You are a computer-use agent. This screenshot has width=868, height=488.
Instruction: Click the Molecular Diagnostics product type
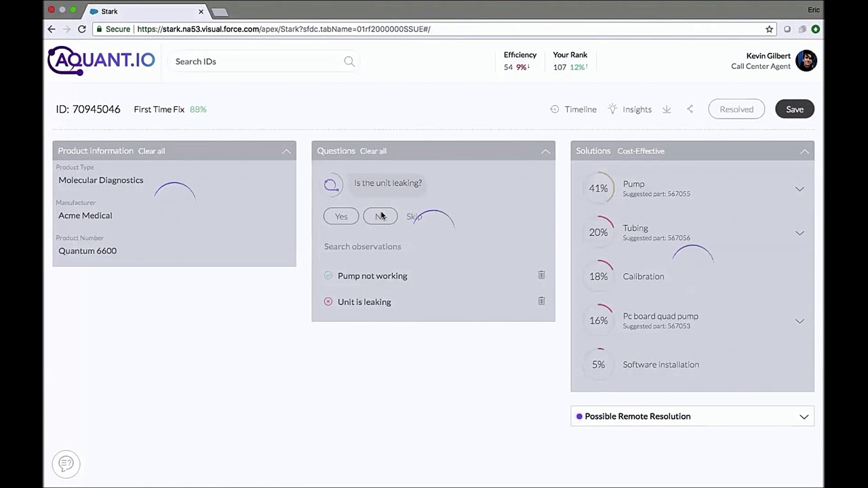point(100,180)
